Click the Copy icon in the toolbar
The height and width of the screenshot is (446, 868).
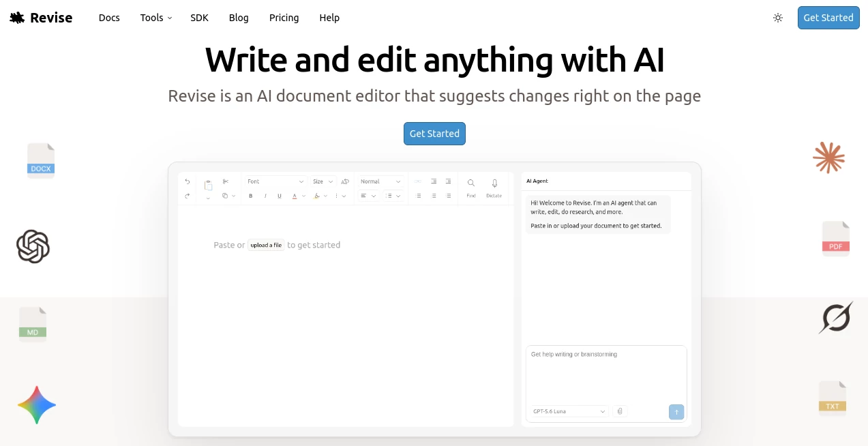(x=225, y=196)
